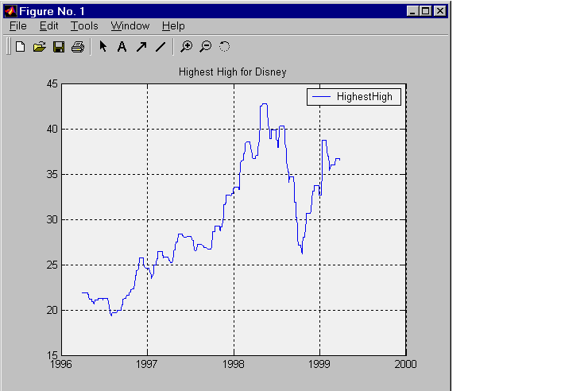Click the y-axis label 40
Viewport: 588px width, 391px height.
coord(52,130)
